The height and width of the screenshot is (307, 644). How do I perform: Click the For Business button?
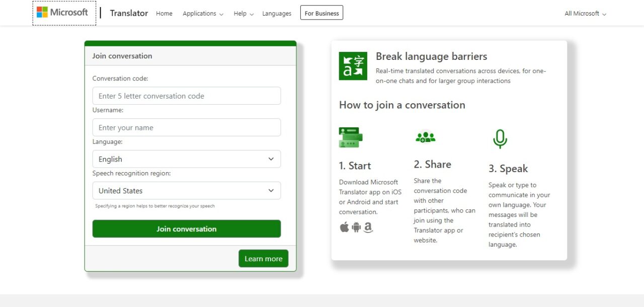tap(321, 13)
